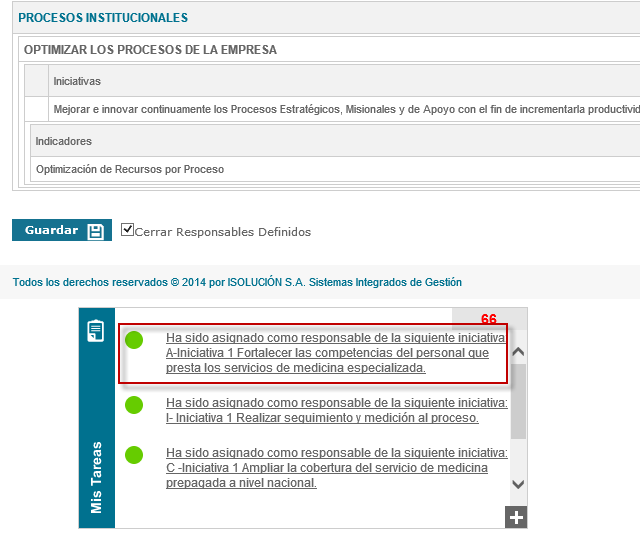The image size is (643, 536).
Task: Click the red 66 task counter
Action: [489, 319]
